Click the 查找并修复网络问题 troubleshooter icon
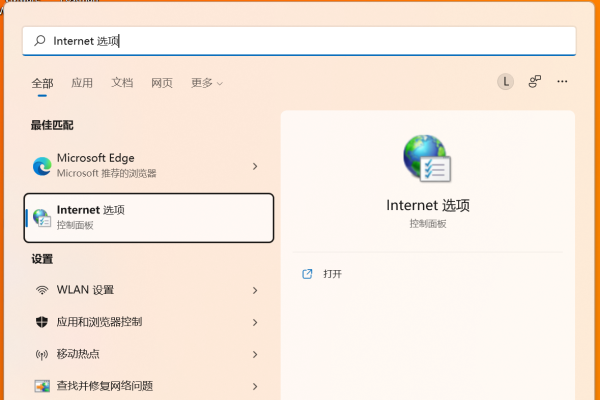The height and width of the screenshot is (400, 600). coord(42,386)
